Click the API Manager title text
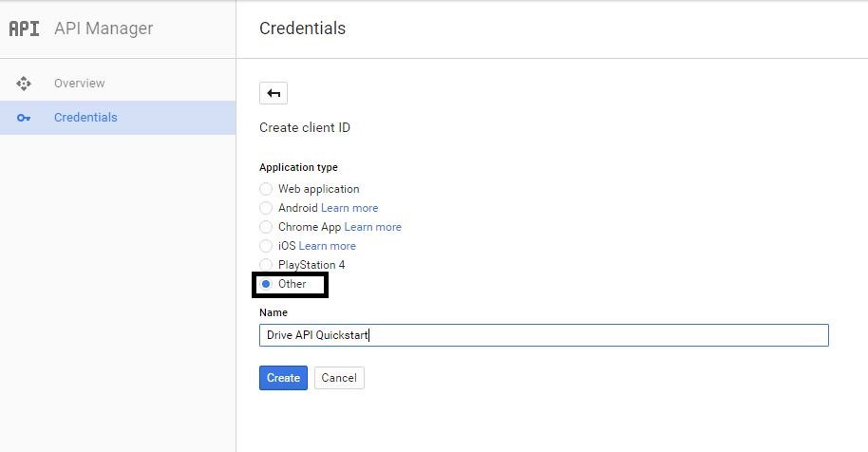 coord(103,28)
